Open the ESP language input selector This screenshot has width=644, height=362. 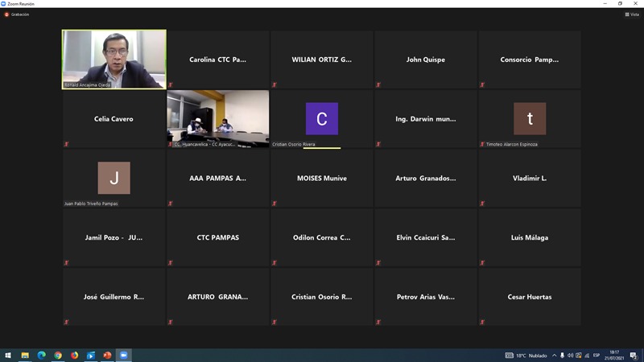(x=596, y=355)
